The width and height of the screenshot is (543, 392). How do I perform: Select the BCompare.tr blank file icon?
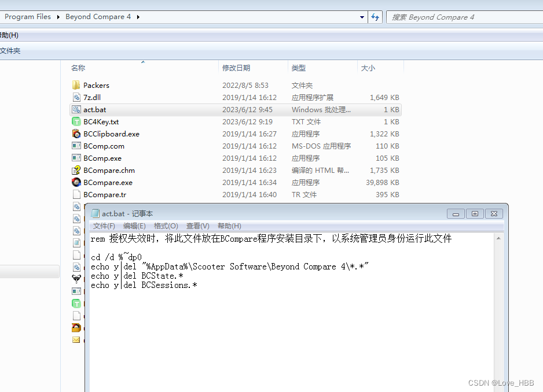(76, 194)
